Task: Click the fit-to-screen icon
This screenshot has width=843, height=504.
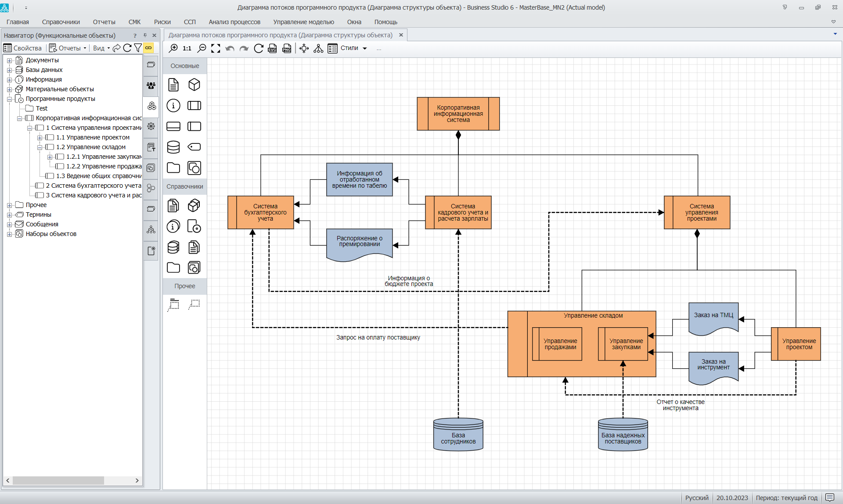Action: (216, 49)
